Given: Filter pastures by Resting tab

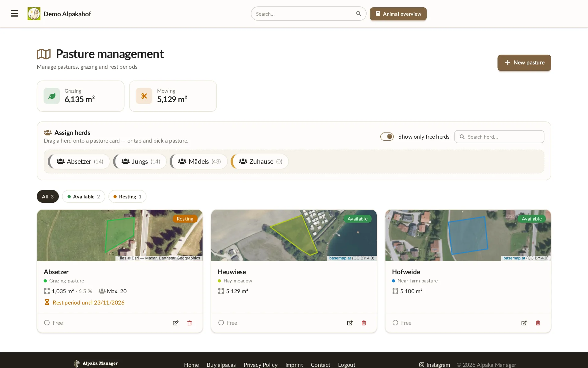Looking at the screenshot, I should point(127,197).
